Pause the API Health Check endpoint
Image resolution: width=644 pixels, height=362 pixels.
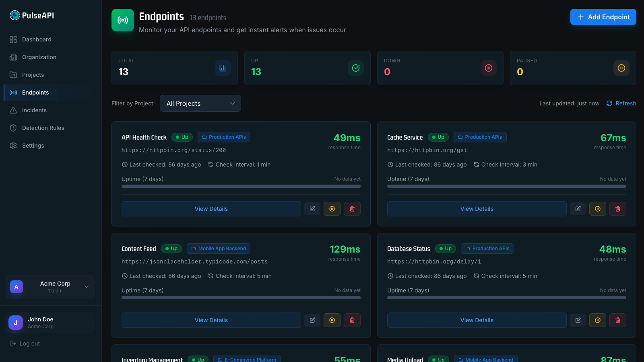pos(332,209)
